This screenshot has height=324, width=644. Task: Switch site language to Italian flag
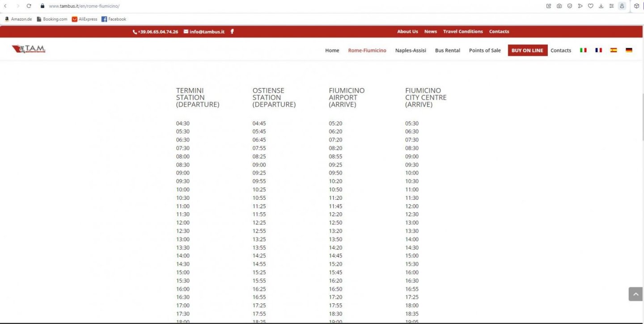[583, 50]
